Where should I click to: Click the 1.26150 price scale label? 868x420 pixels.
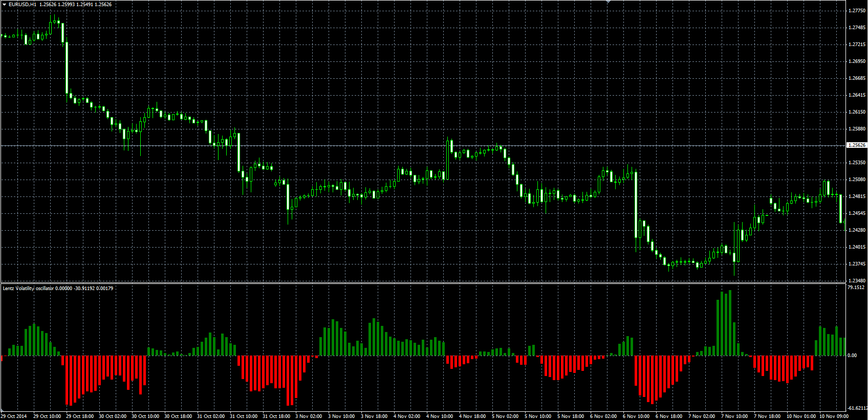(857, 112)
